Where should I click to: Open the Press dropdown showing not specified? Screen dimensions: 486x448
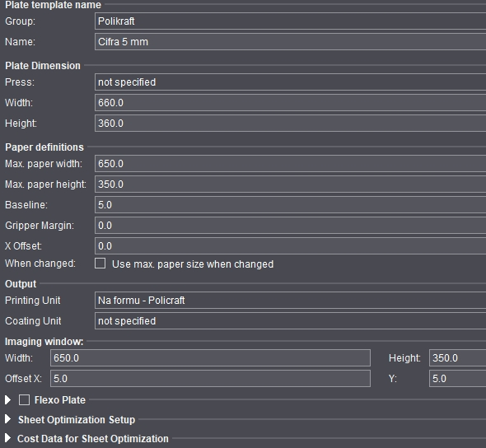[x=291, y=82]
